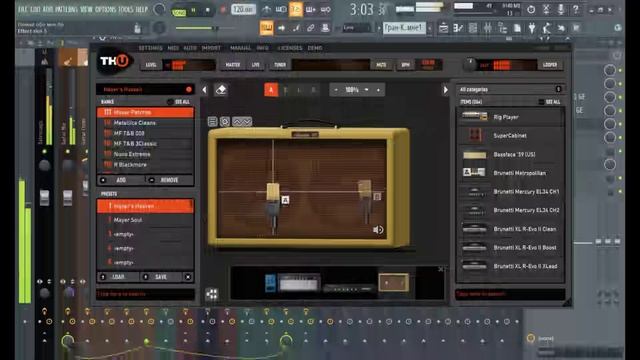The width and height of the screenshot is (640, 360).
Task: Click Save preset button
Action: [160, 277]
